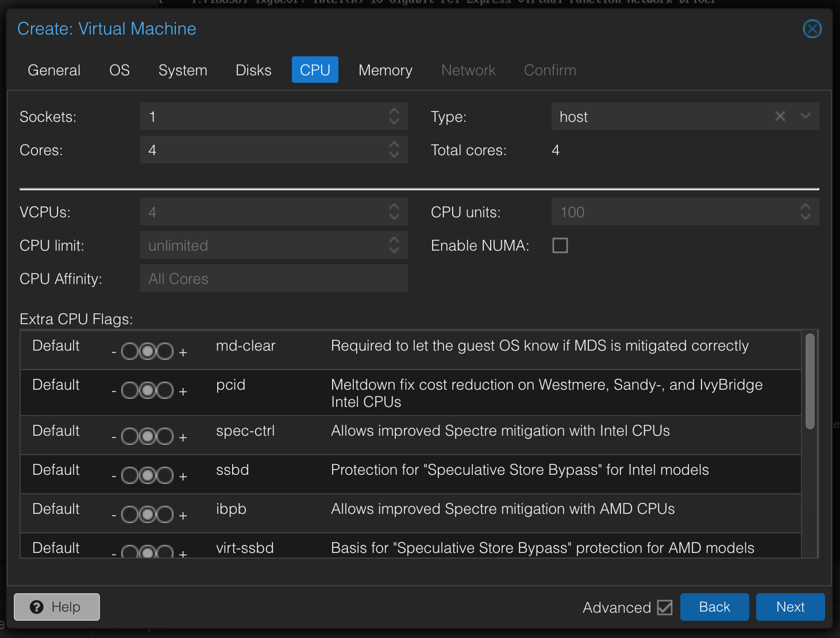Enable the NUMA checkbox
Screen dimensions: 840x638
click(x=560, y=245)
